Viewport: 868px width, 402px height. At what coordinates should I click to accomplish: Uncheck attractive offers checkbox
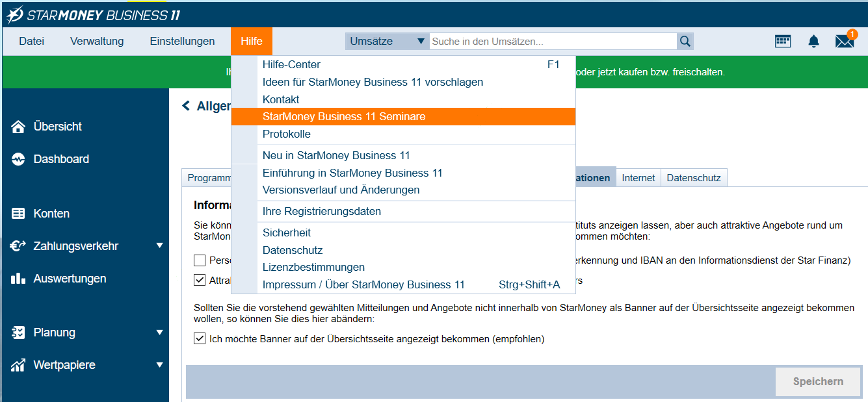(199, 280)
